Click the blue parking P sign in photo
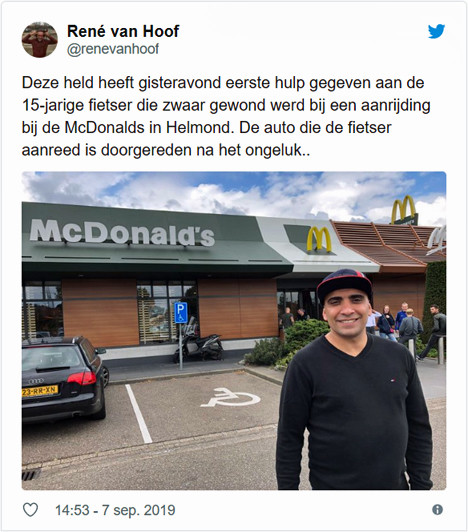 [x=181, y=312]
